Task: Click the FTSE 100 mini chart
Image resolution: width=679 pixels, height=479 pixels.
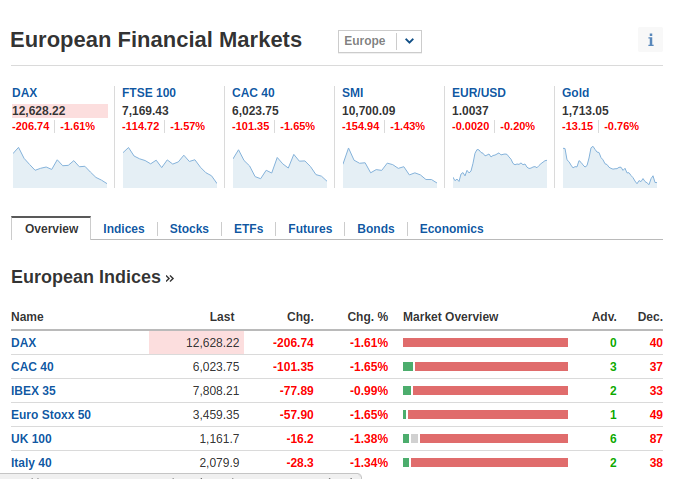Action: pos(170,167)
